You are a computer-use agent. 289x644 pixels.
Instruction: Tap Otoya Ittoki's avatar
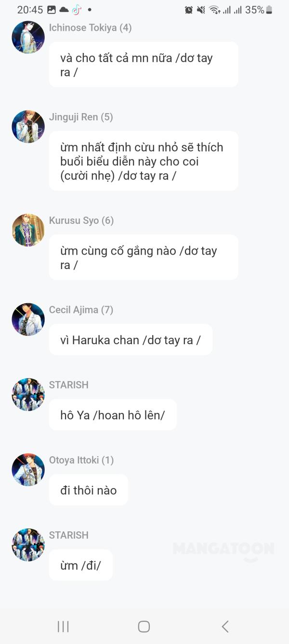tap(28, 469)
